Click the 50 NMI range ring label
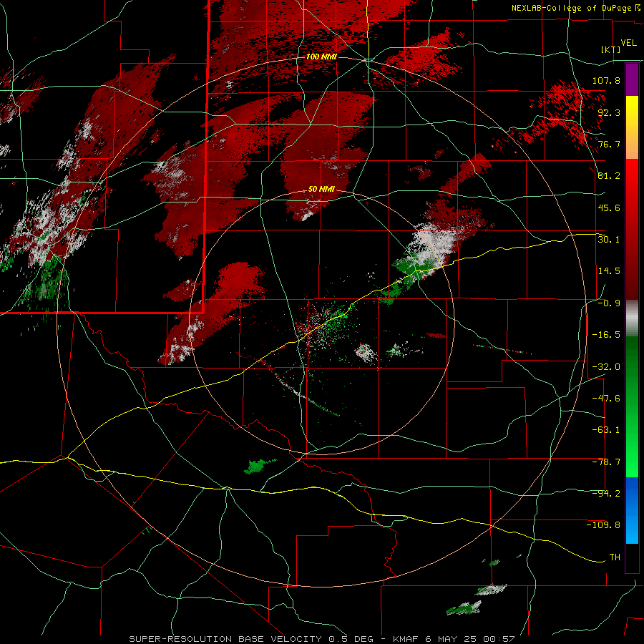 click(x=321, y=190)
